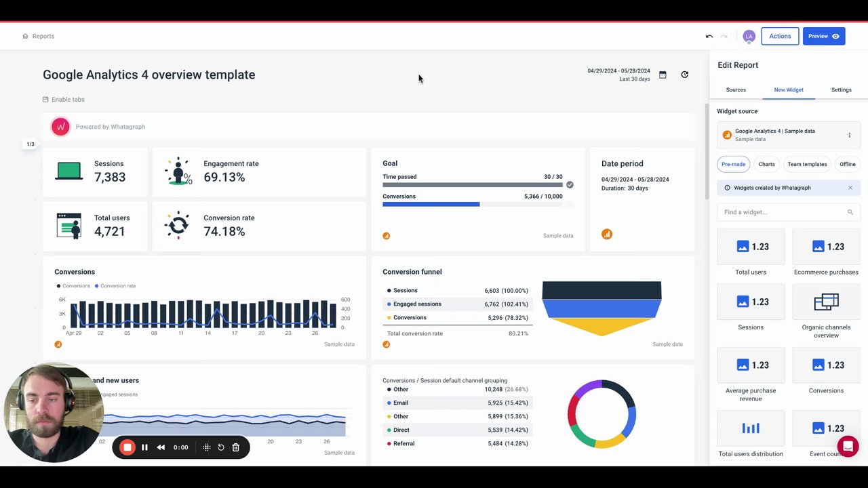Click the webcam bubble of presenter

tap(54, 413)
